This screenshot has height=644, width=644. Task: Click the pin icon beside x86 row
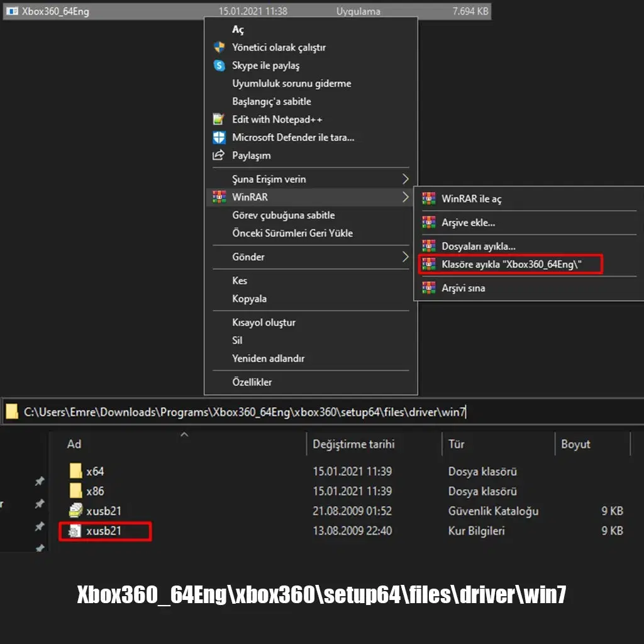point(40,504)
